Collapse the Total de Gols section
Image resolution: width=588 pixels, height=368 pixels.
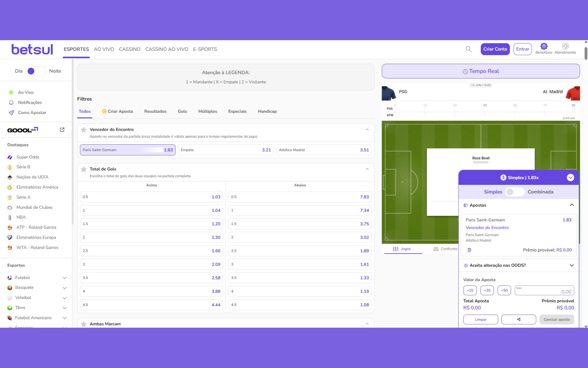click(367, 169)
